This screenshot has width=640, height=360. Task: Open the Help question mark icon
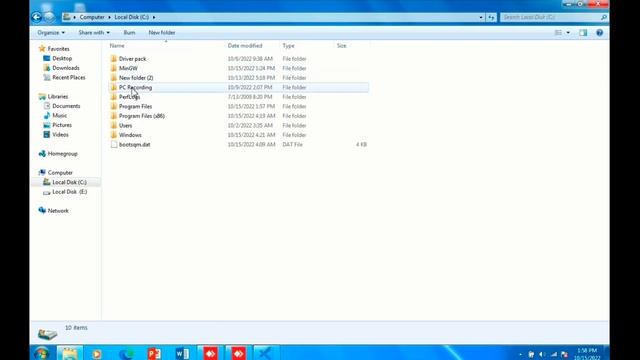tap(600, 33)
